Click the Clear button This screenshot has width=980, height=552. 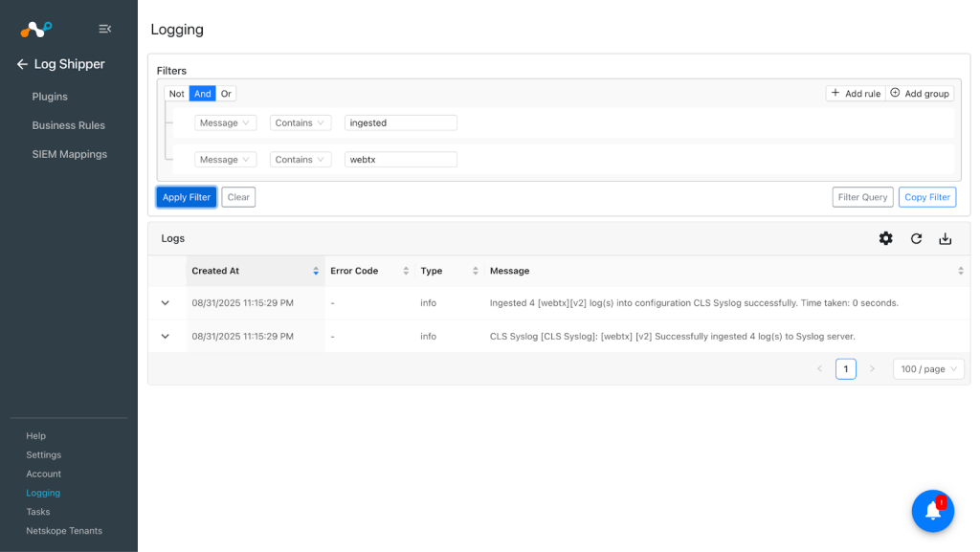tap(238, 197)
